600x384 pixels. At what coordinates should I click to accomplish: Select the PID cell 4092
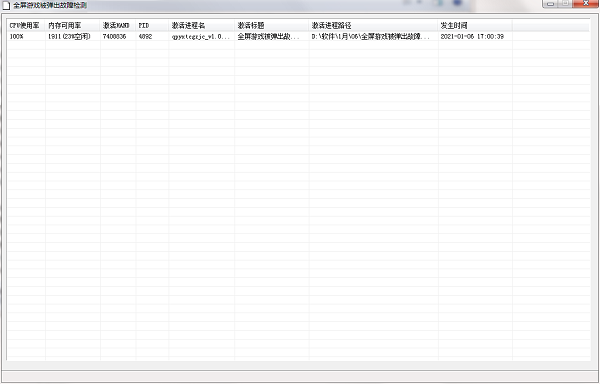point(152,36)
